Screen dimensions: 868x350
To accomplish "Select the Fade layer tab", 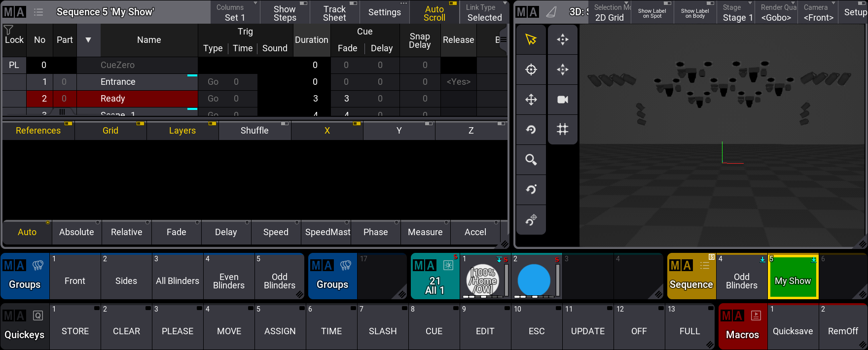I will pyautogui.click(x=176, y=232).
